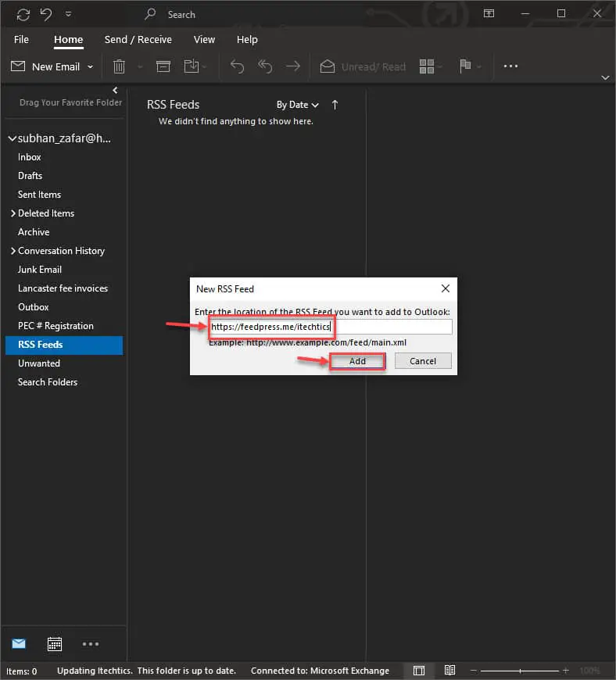The image size is (616, 680).
Task: Open the Delete options dropdown arrow
Action: [x=140, y=66]
